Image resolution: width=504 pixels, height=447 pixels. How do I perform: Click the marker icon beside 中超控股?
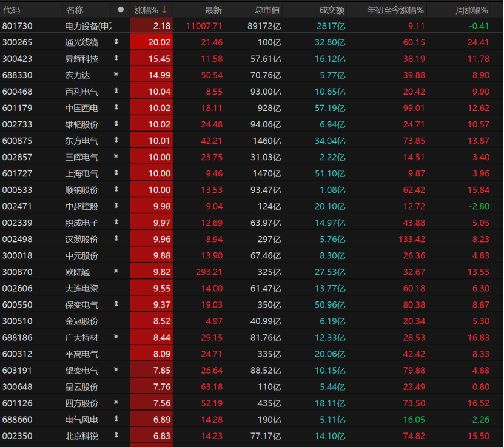(x=116, y=206)
